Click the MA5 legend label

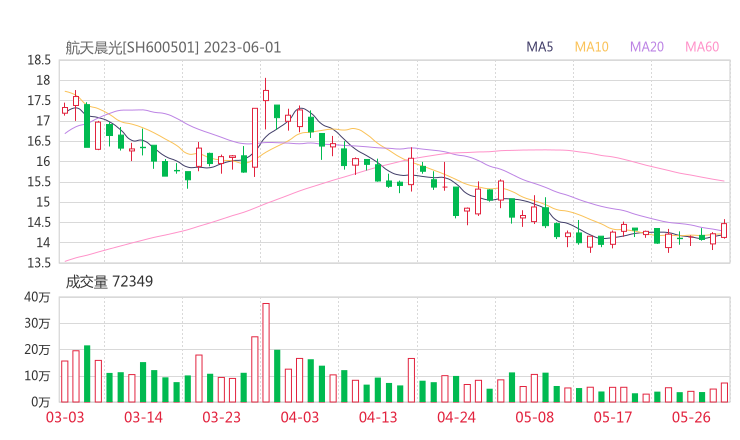(x=539, y=47)
